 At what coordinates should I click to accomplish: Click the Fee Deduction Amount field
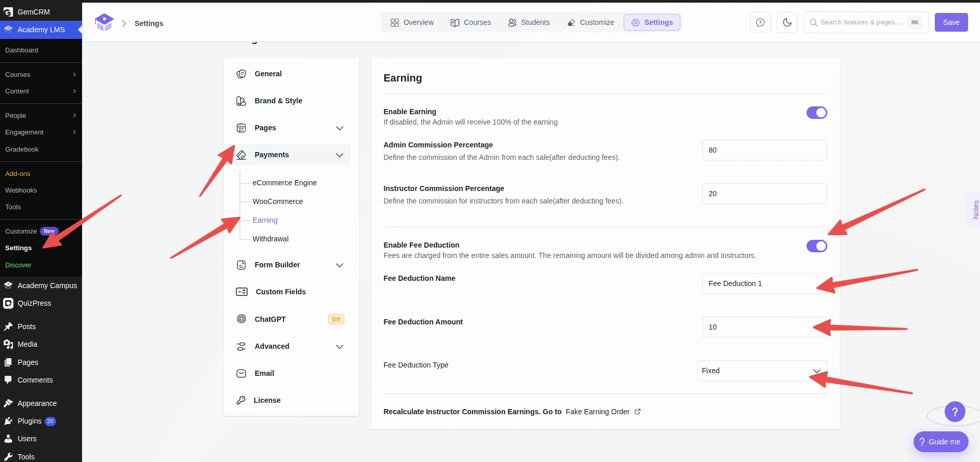click(x=764, y=327)
